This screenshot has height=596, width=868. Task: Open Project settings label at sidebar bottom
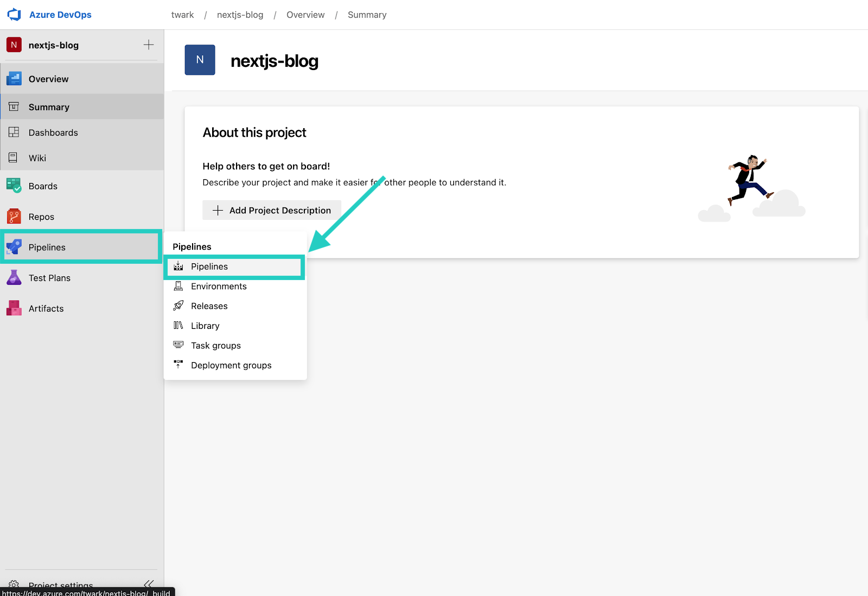tap(61, 585)
